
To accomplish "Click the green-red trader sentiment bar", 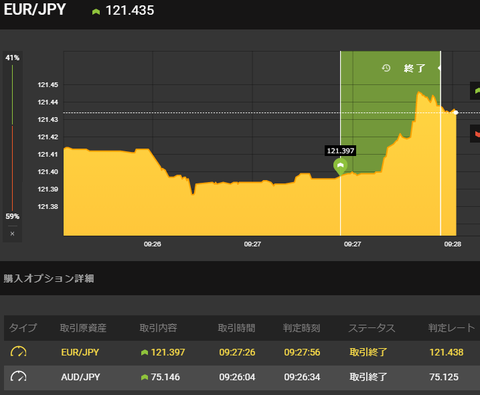I will pyautogui.click(x=12, y=138).
